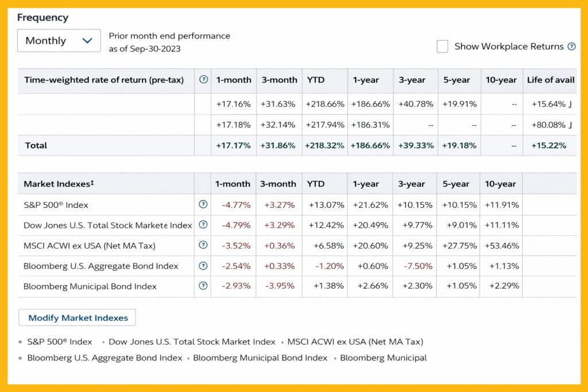Enable Show Workplace Returns checkbox
The width and height of the screenshot is (588, 392).
(442, 46)
